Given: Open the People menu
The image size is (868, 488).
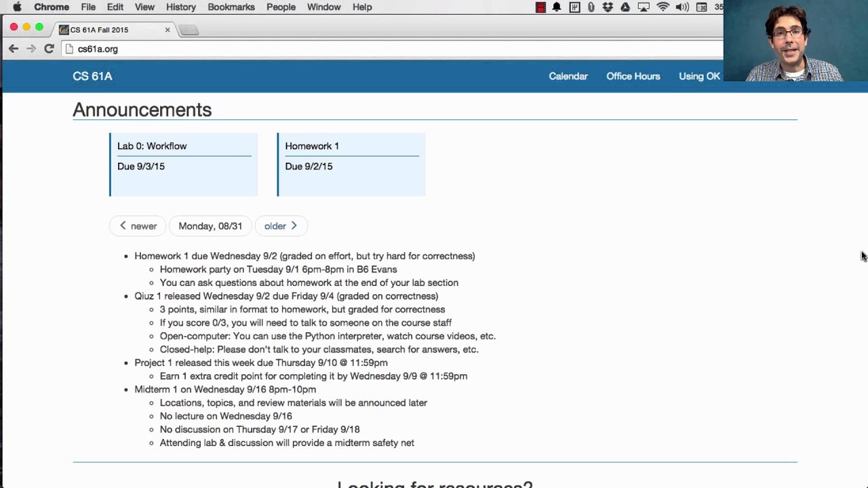Looking at the screenshot, I should click(281, 7).
